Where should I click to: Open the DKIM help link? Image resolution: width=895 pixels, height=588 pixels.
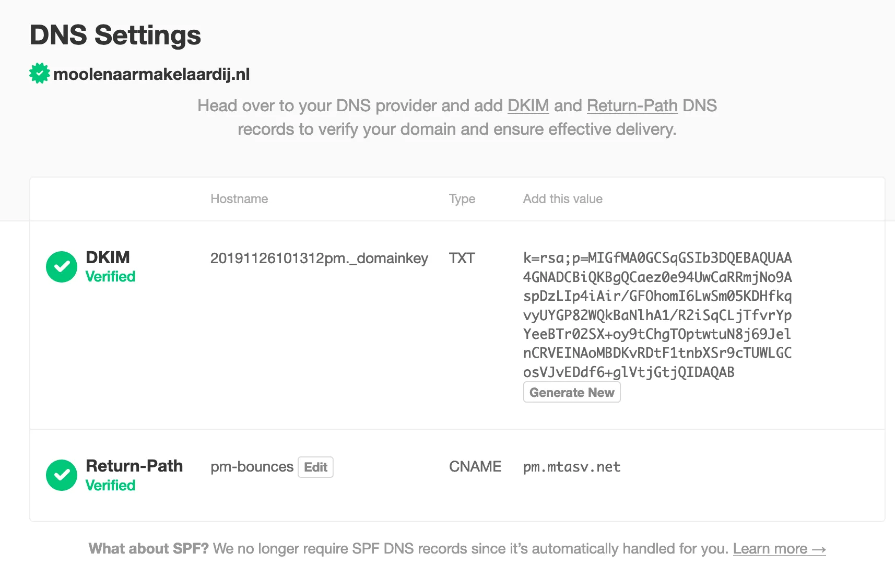click(528, 105)
